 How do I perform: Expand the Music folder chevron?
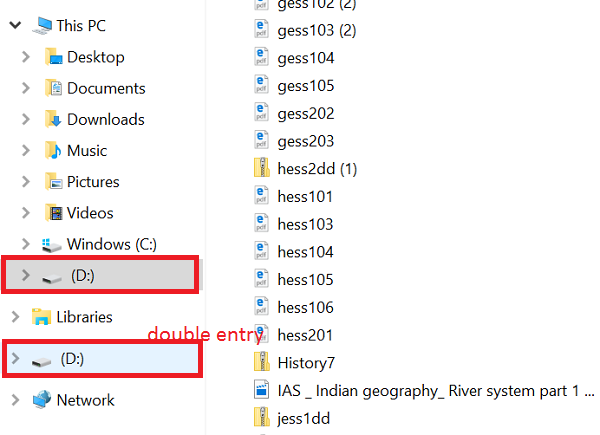(26, 150)
